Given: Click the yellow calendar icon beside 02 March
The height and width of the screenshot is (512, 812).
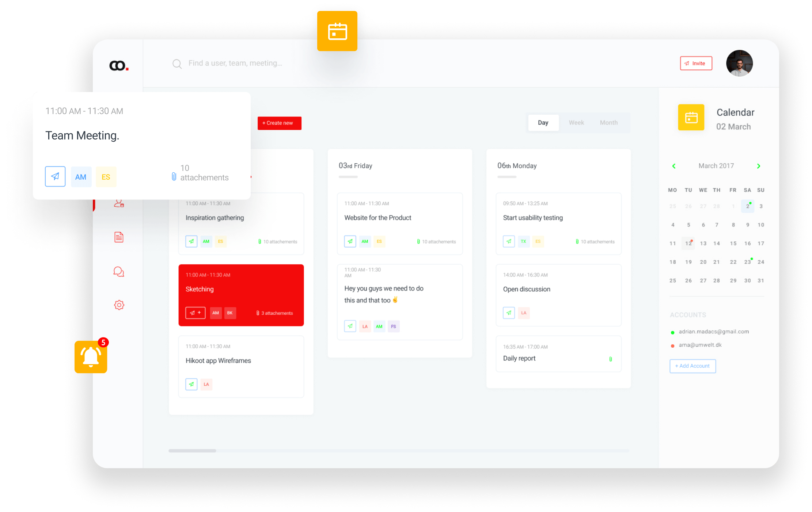Looking at the screenshot, I should tap(691, 117).
